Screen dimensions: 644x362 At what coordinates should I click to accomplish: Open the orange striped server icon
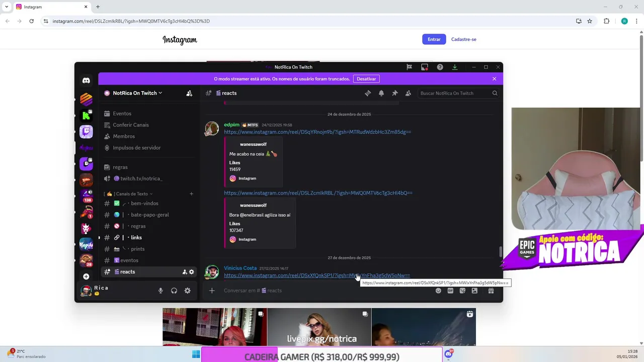(x=86, y=99)
